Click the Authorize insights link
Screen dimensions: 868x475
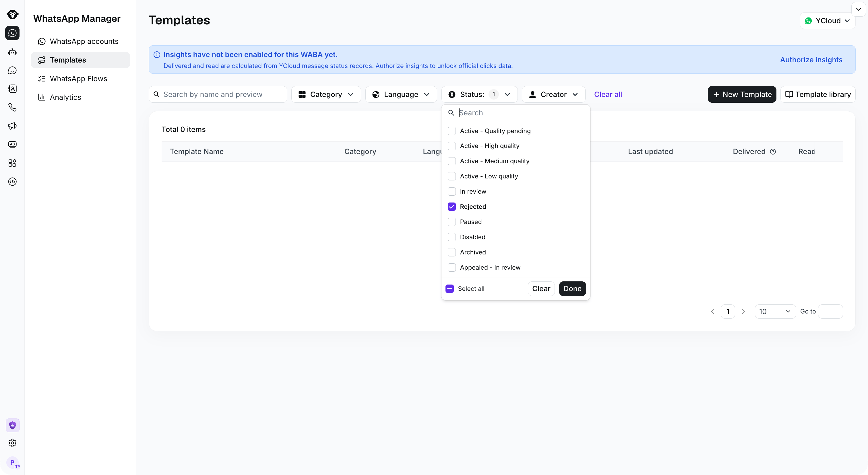(811, 60)
